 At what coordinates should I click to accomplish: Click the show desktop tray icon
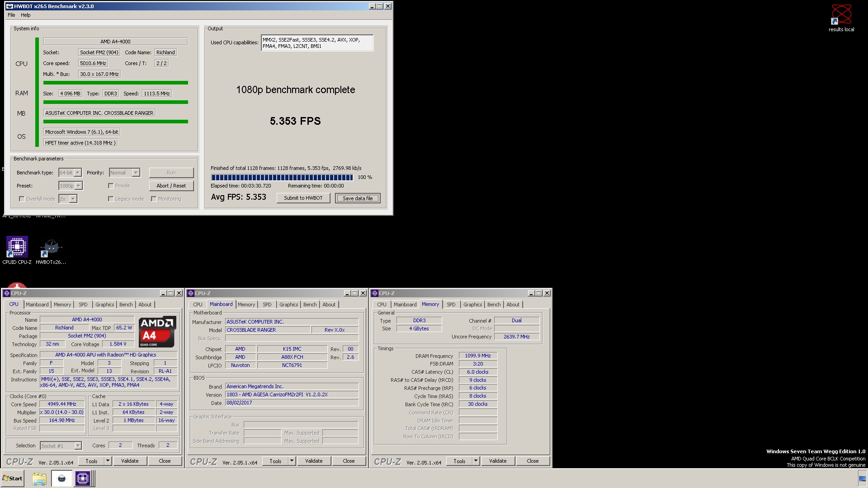pyautogui.click(x=862, y=479)
